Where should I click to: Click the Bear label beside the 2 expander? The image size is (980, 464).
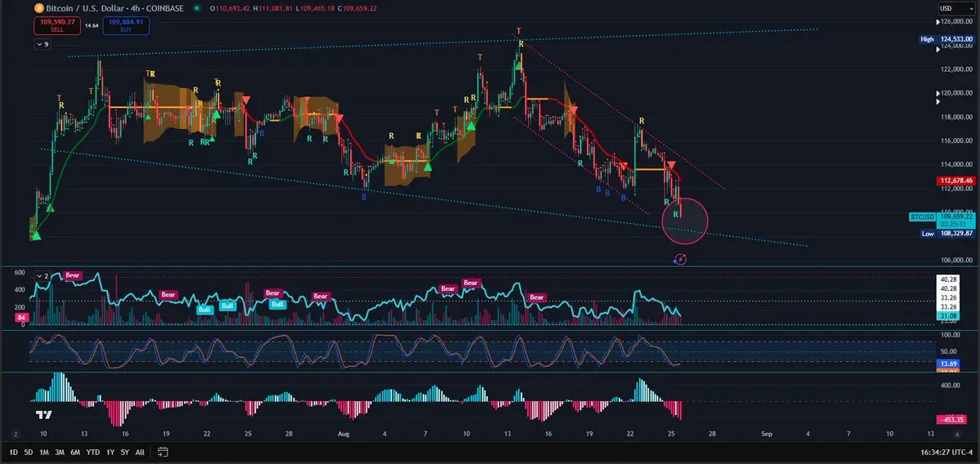[73, 275]
